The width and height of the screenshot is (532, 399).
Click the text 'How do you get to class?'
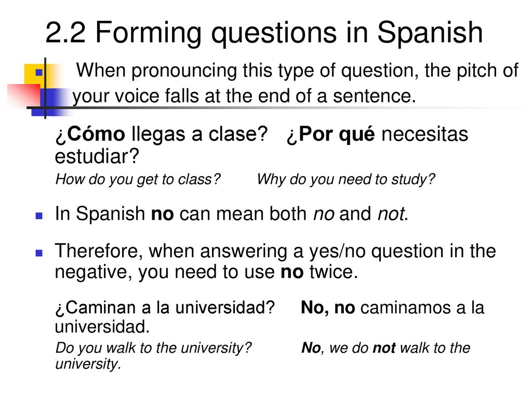point(138,179)
